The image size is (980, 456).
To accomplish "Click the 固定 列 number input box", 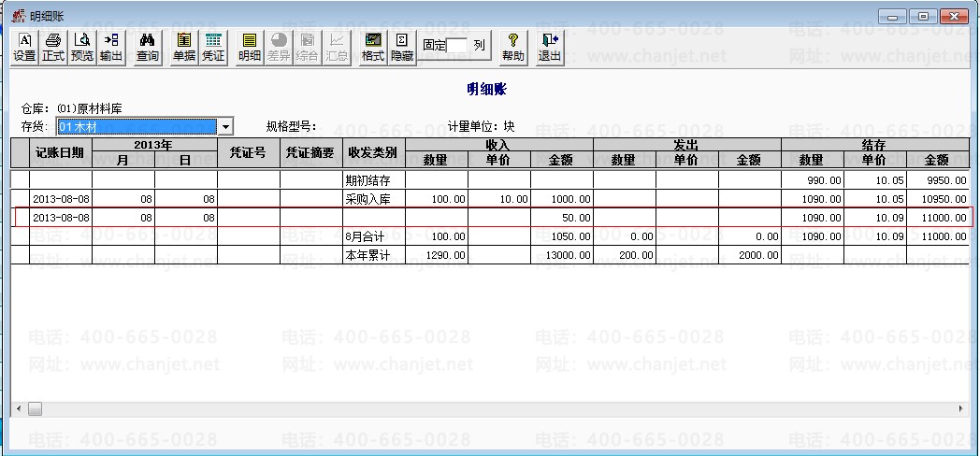I will click(x=457, y=45).
